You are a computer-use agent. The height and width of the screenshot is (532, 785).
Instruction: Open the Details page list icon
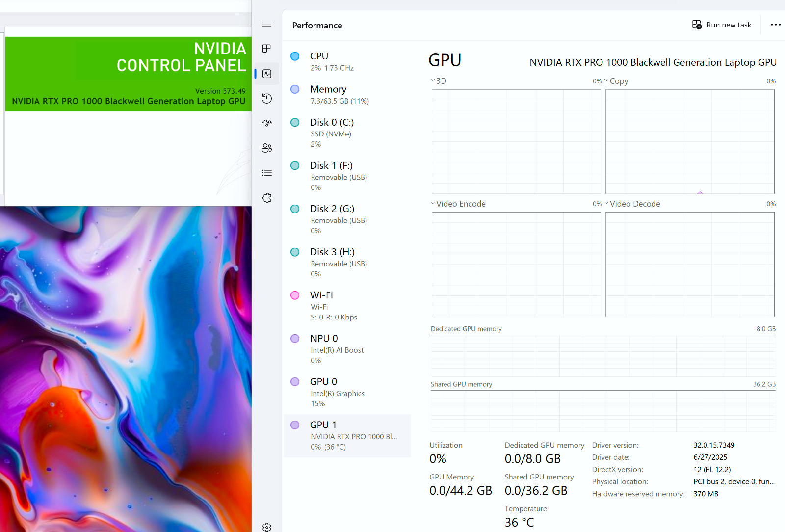[266, 173]
